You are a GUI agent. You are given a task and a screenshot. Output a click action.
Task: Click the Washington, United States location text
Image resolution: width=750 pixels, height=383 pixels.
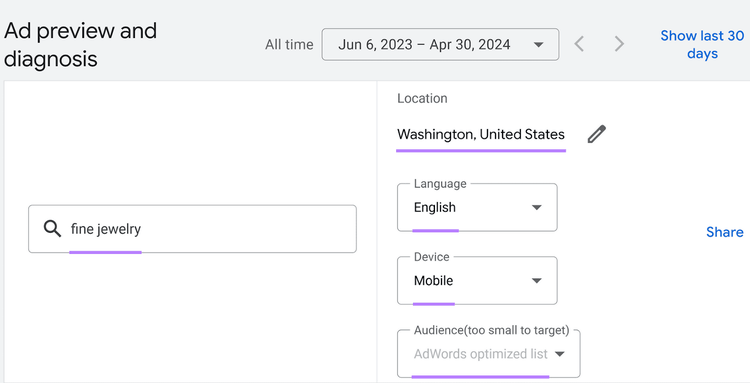pyautogui.click(x=481, y=134)
